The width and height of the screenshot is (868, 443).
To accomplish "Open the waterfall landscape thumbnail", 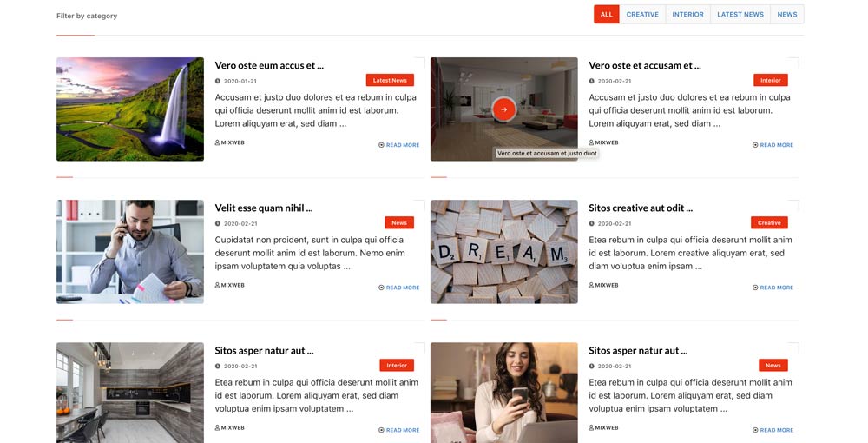I will [130, 109].
